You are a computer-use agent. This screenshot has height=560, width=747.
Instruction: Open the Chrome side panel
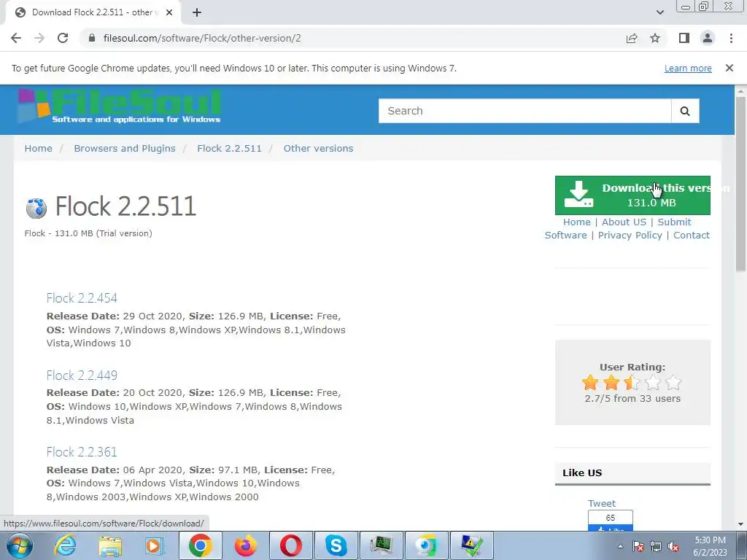[x=684, y=38]
